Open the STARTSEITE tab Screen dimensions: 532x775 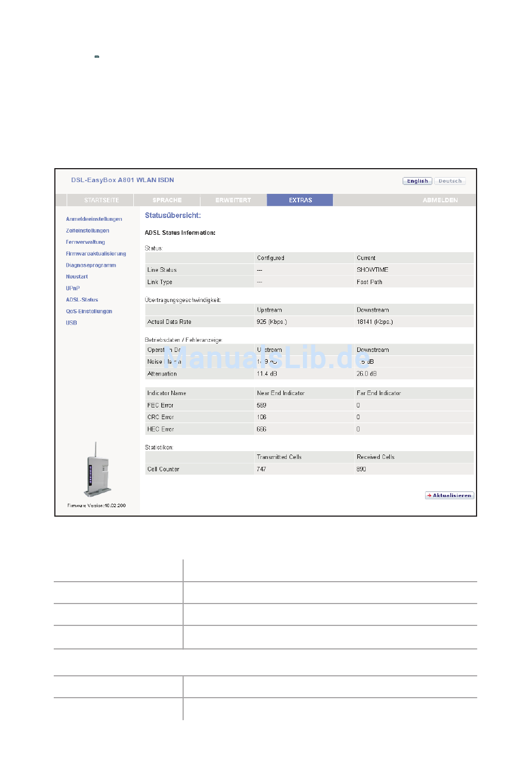click(101, 200)
